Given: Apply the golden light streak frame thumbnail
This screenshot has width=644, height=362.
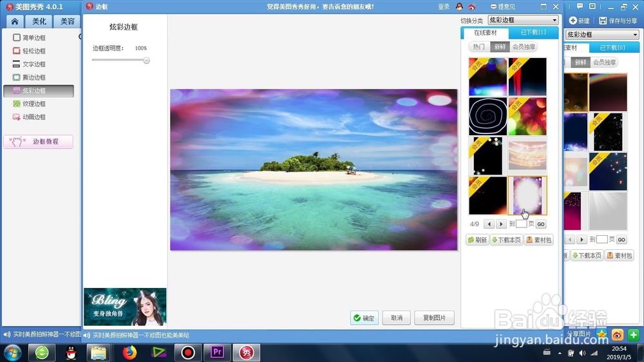Looking at the screenshot, I should point(527,156).
